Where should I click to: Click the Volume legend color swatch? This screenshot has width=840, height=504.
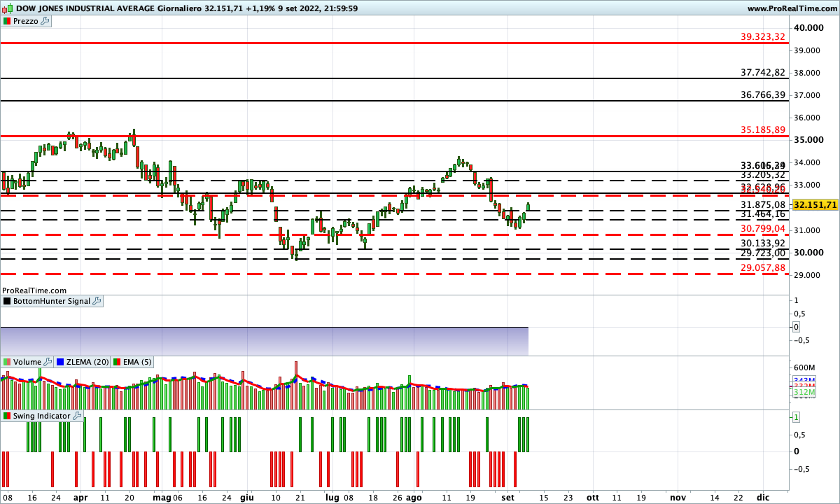click(x=7, y=362)
